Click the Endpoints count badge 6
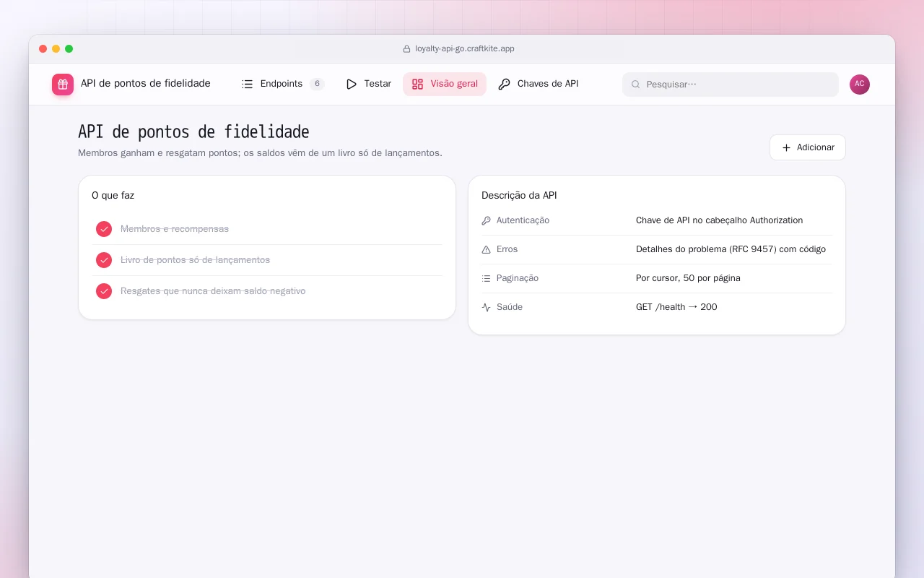 point(317,84)
